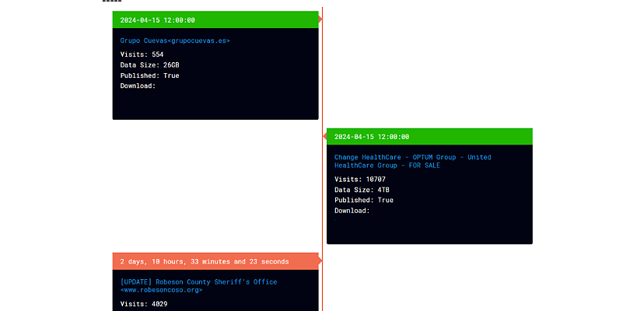Click the timeline marker beside the Change HealthCare card
This screenshot has width=644, height=311.
coord(324,136)
